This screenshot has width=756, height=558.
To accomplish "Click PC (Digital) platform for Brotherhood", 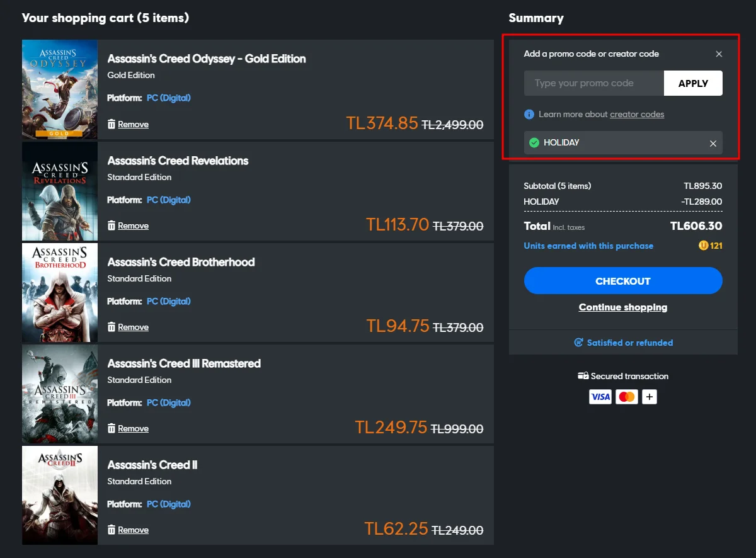I will [x=169, y=301].
